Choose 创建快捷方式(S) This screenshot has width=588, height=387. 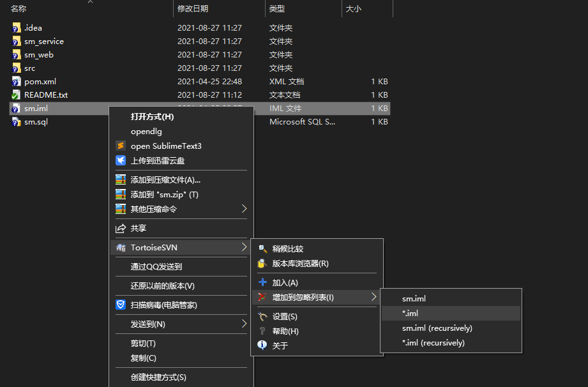pyautogui.click(x=158, y=377)
